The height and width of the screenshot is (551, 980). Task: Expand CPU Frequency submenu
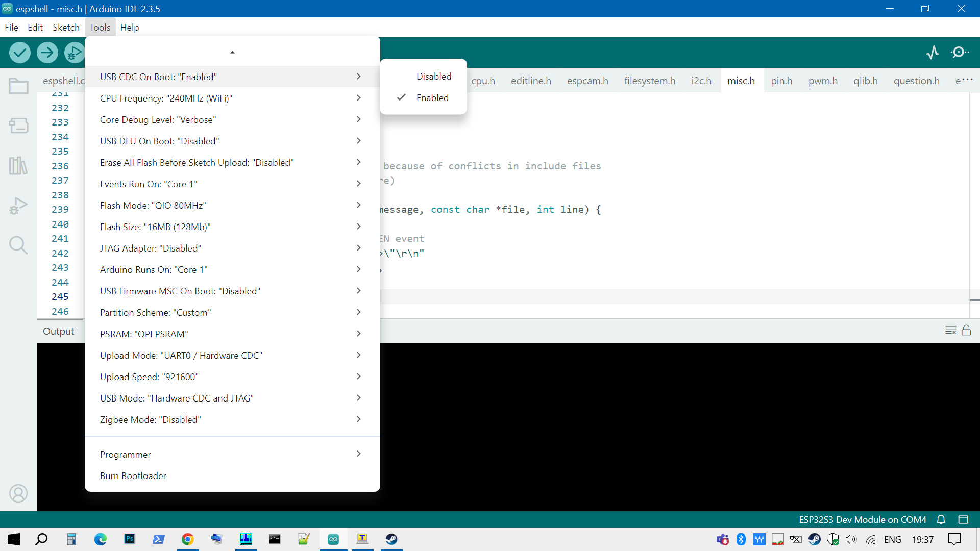(232, 98)
